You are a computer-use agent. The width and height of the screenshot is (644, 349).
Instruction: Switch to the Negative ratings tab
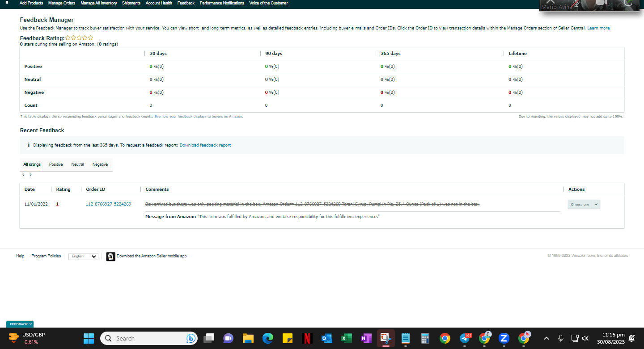(x=100, y=164)
